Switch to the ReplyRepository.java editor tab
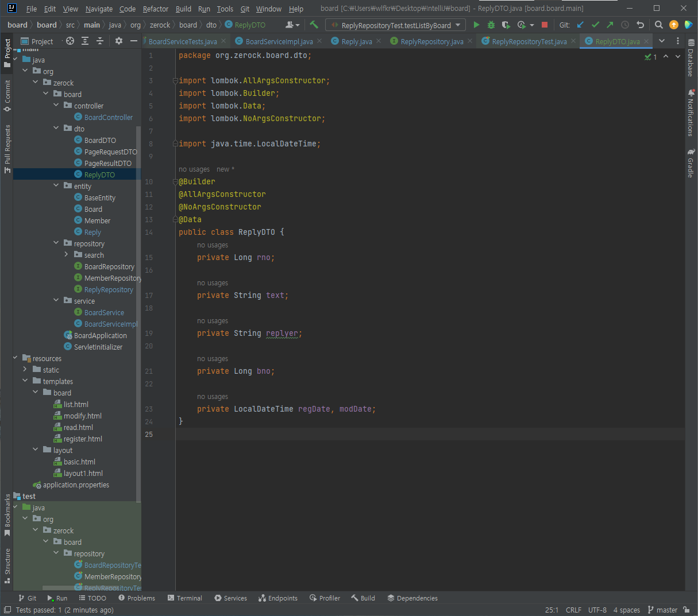 (x=431, y=41)
